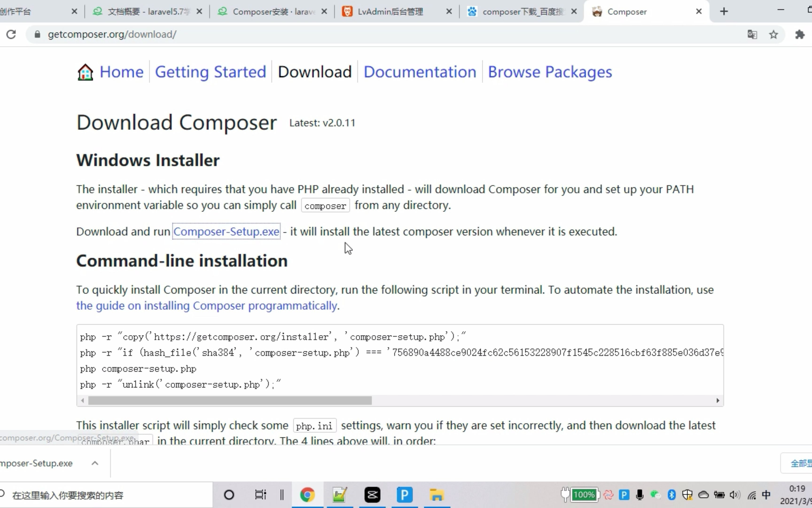
Task: Open the Notepad++ taskbar app
Action: tap(340, 495)
